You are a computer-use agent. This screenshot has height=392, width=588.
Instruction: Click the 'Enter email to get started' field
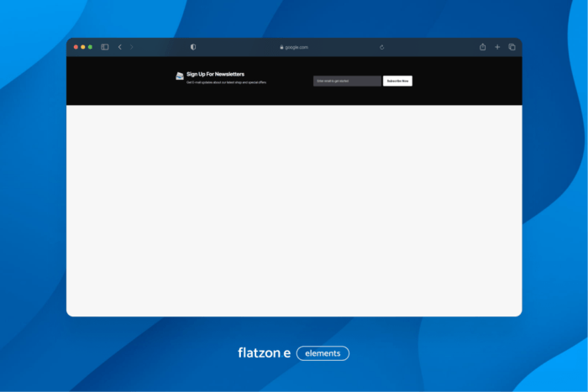(x=347, y=81)
